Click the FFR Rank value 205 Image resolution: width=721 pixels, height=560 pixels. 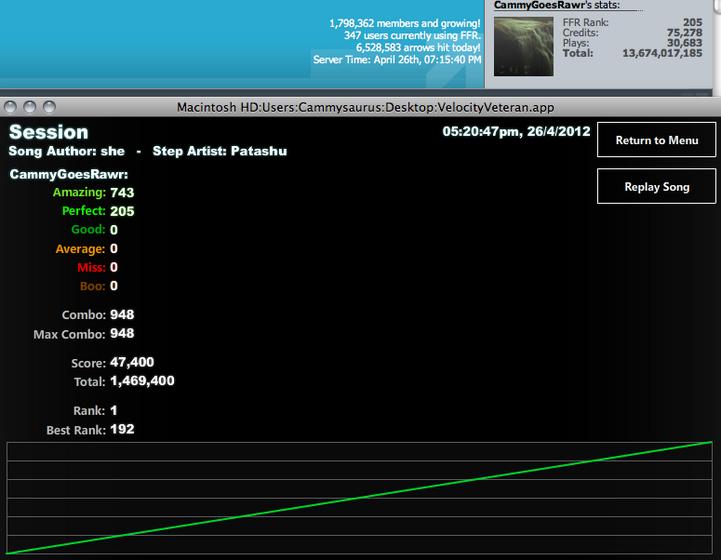pos(692,22)
